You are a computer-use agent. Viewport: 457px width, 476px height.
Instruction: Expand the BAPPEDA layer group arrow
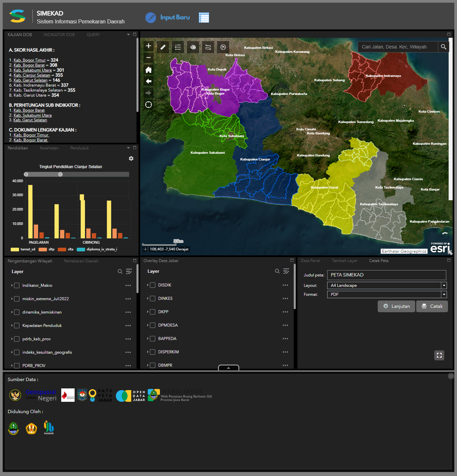(x=148, y=339)
